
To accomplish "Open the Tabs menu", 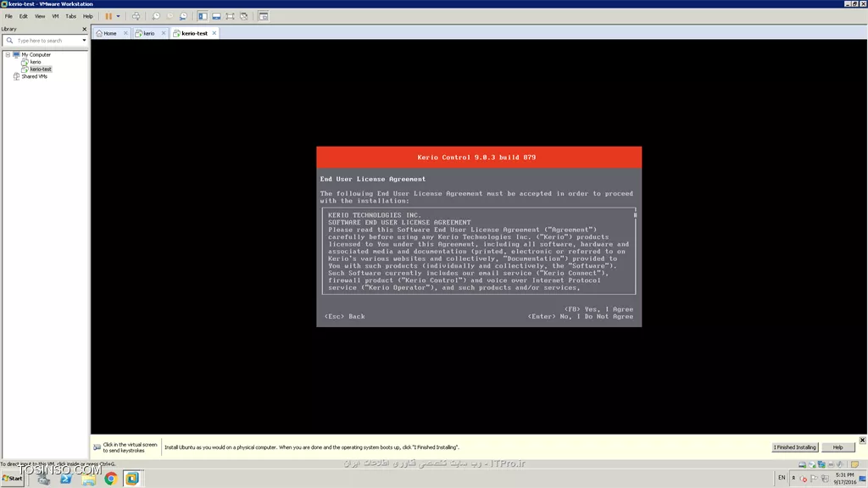I will click(x=71, y=16).
